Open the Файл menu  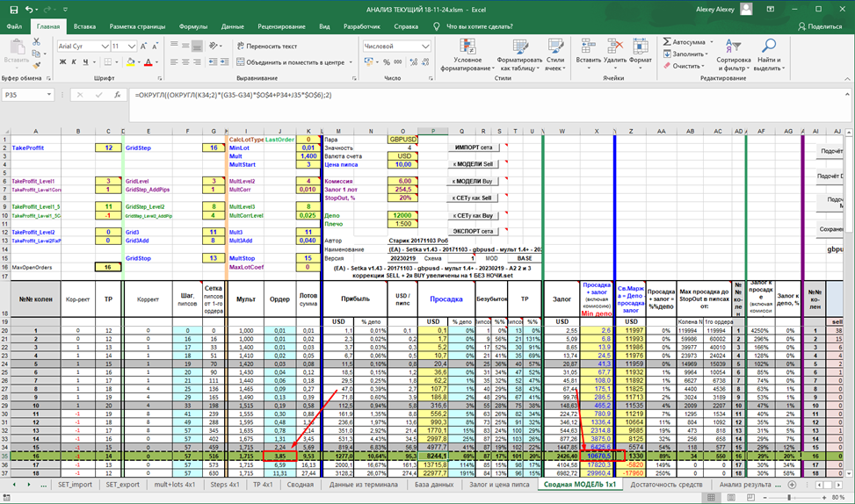click(14, 26)
